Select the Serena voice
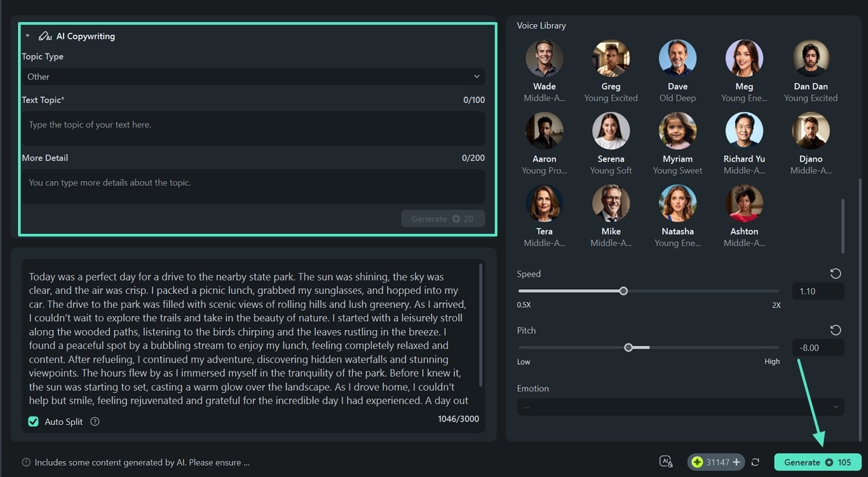868x477 pixels. 611,131
